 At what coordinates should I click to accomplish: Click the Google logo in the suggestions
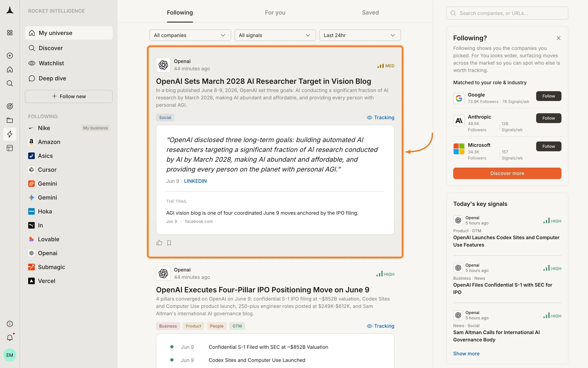[459, 98]
